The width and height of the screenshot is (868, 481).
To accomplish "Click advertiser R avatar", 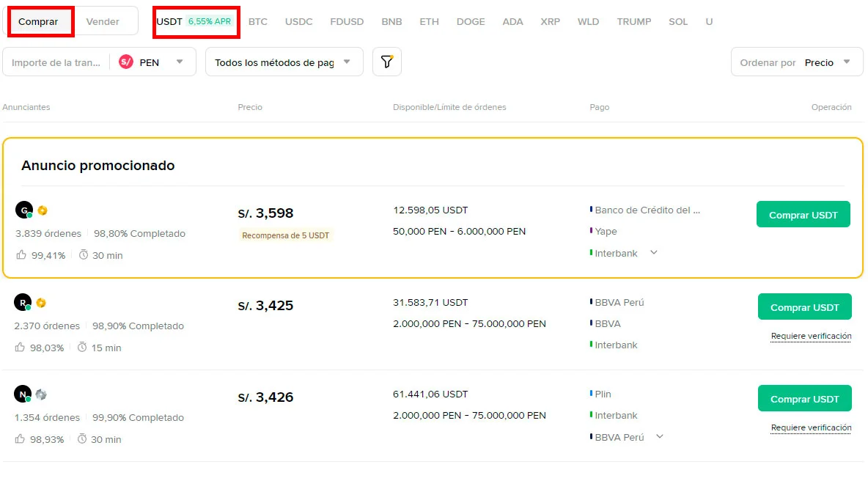I will click(x=23, y=302).
